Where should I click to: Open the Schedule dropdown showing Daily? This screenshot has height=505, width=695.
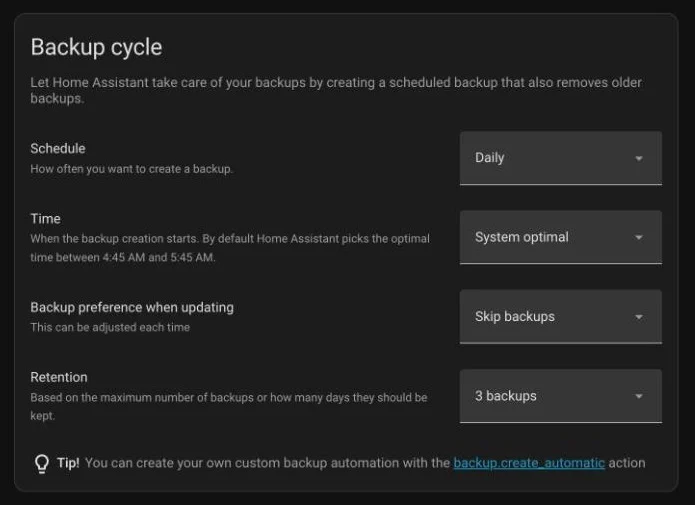[561, 158]
